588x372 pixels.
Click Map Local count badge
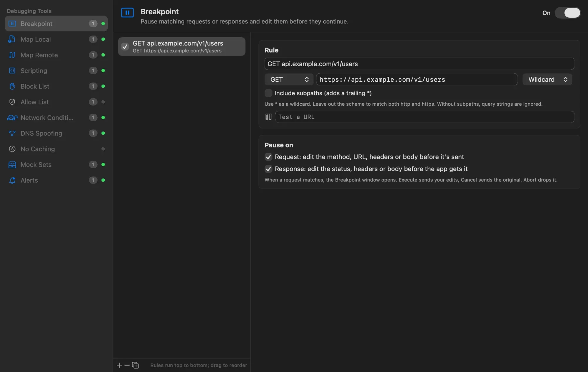[x=93, y=39]
